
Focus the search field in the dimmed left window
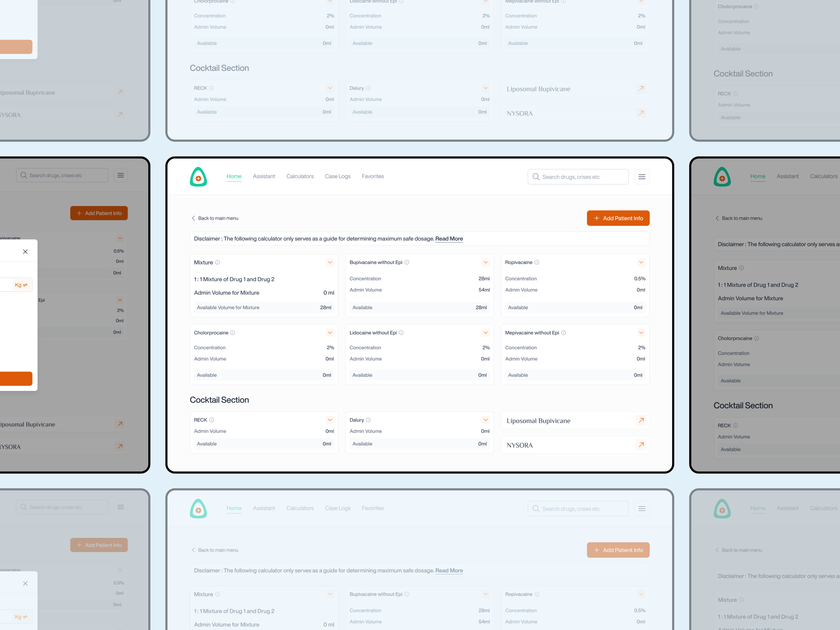coord(62,175)
